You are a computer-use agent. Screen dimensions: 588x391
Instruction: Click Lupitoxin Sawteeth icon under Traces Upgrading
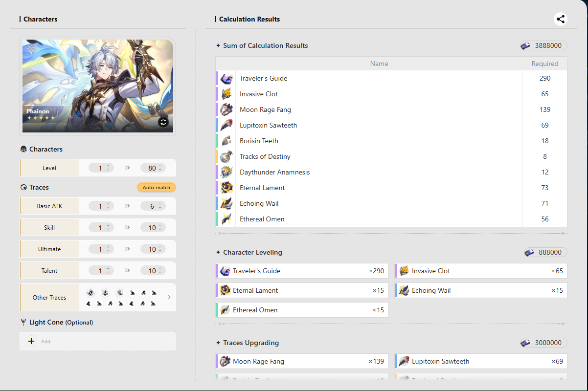[404, 362]
